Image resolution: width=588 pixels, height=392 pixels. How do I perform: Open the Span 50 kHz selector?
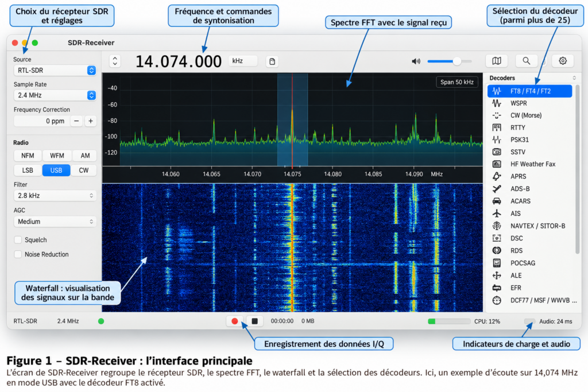(457, 82)
